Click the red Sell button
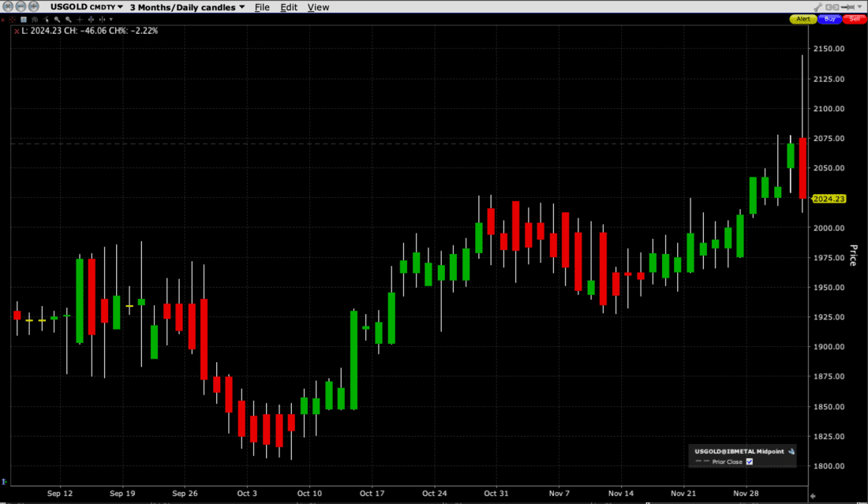Viewport: 868px width, 504px height. tap(855, 19)
